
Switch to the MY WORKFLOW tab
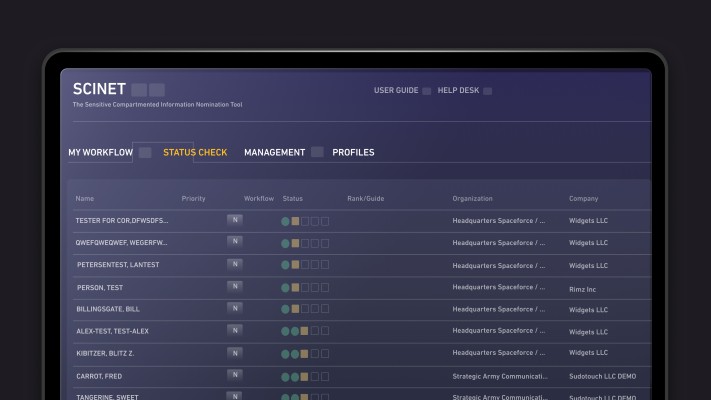point(100,152)
